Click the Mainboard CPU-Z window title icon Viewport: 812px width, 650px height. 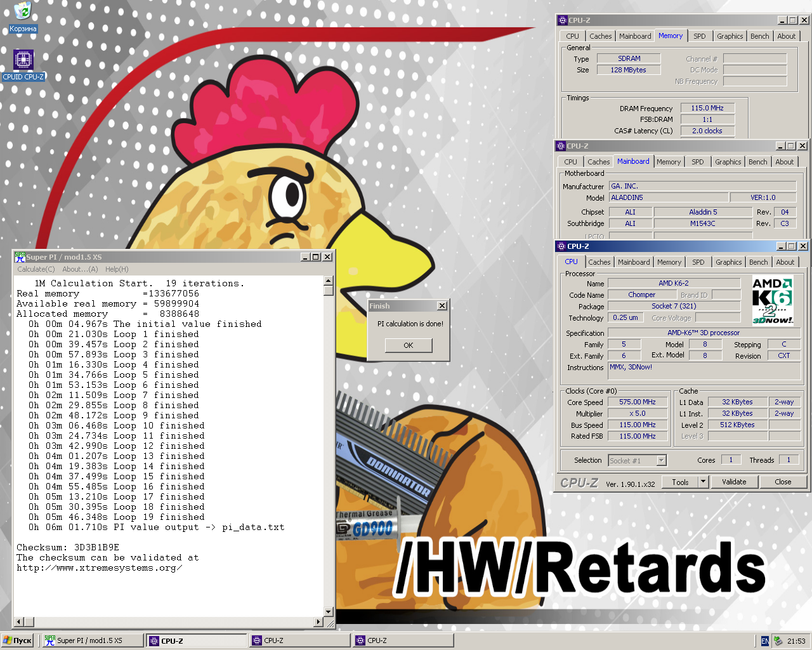tap(561, 146)
